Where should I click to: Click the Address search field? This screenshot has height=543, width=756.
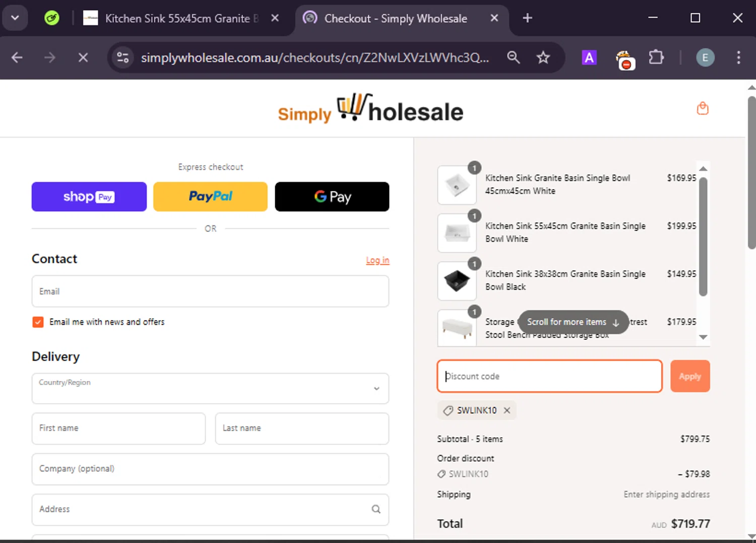pos(210,510)
